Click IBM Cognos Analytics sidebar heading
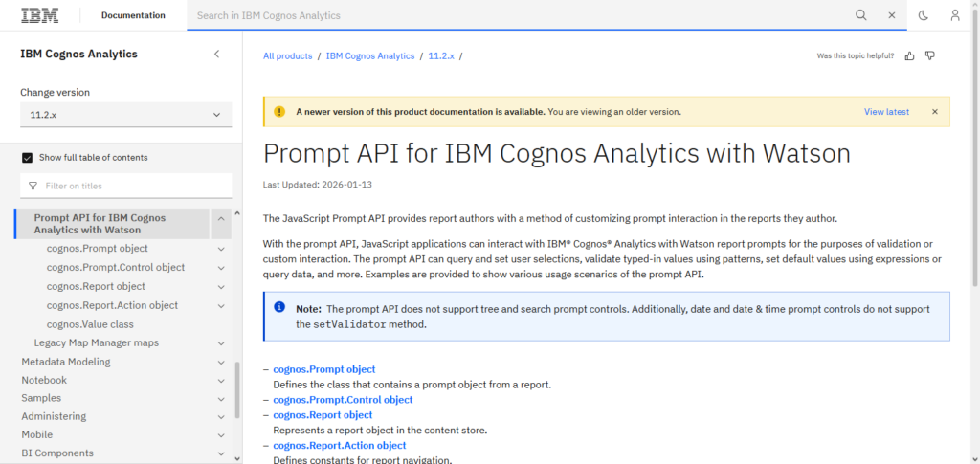 pyautogui.click(x=78, y=54)
